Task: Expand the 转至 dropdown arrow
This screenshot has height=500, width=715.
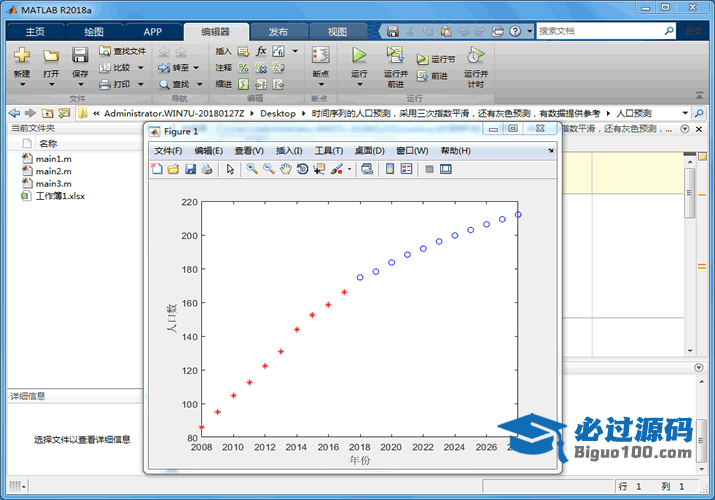Action: pos(196,68)
